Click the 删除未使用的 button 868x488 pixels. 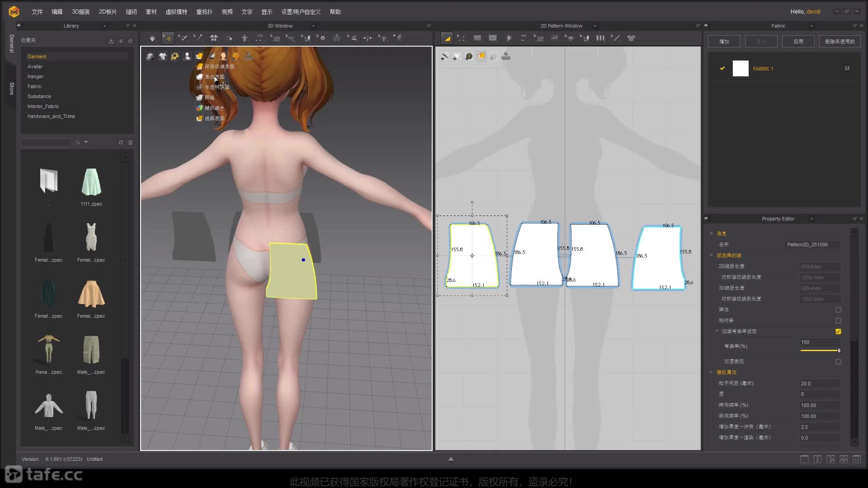[840, 42]
